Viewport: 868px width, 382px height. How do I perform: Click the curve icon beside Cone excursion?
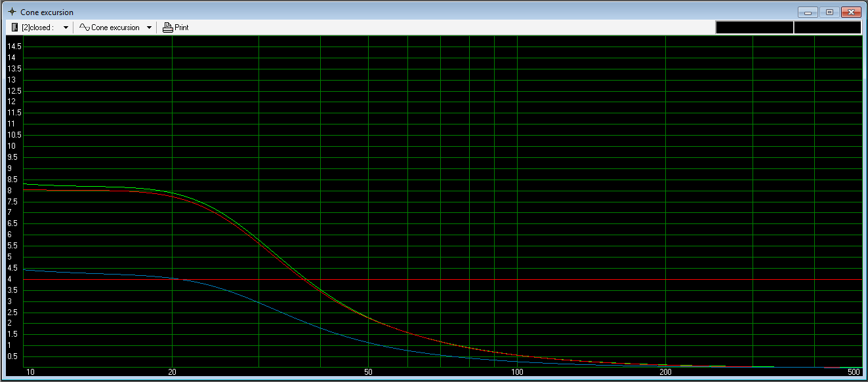click(84, 28)
